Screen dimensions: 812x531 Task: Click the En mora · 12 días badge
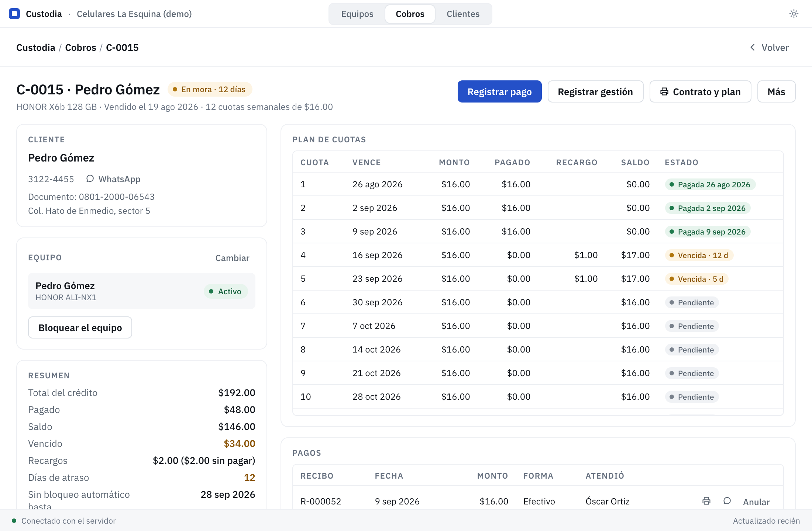(210, 89)
